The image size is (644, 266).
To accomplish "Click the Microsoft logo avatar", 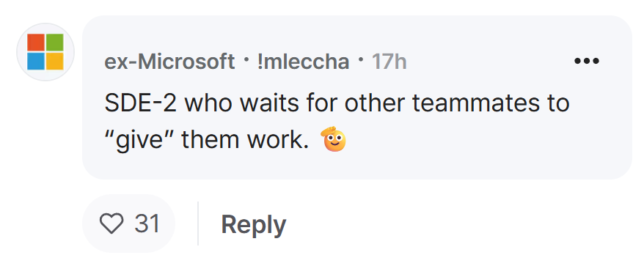I will [45, 52].
